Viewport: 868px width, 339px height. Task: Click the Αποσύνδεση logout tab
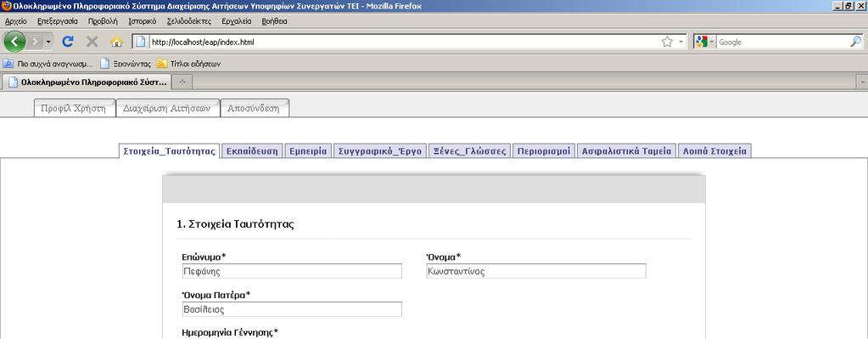tap(254, 109)
